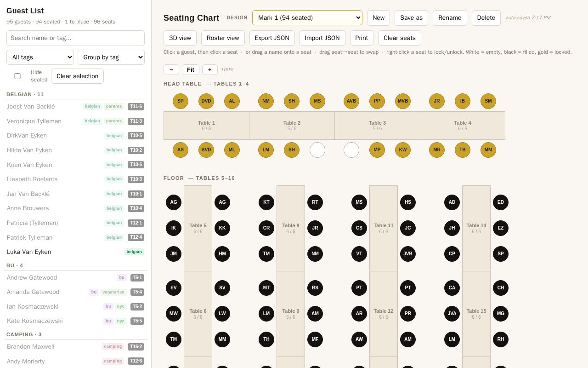Open the Group by tag dropdown

(111, 57)
